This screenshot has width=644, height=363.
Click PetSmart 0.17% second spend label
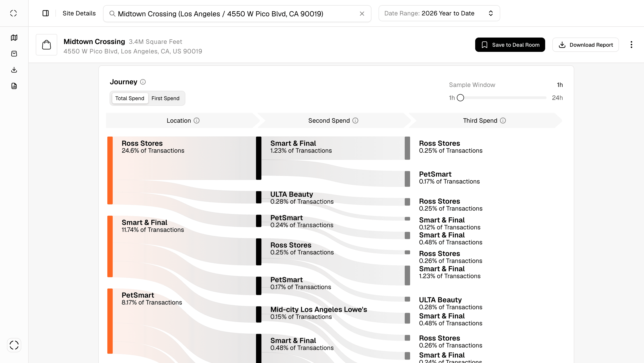pos(301,283)
